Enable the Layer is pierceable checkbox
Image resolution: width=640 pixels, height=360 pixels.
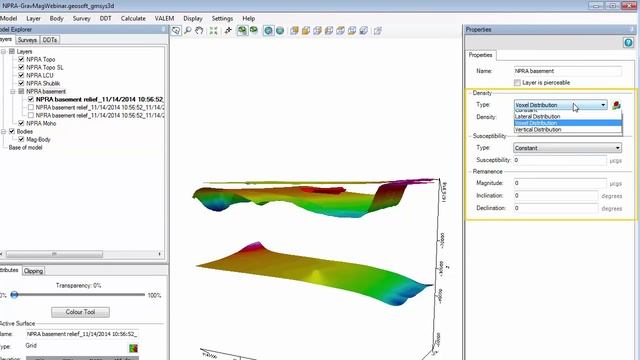click(x=517, y=83)
